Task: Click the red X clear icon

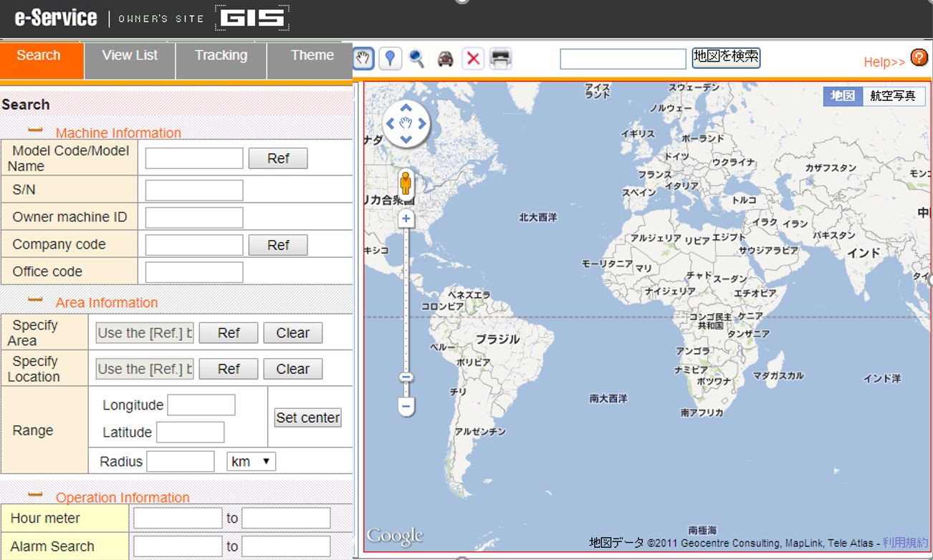Action: point(474,59)
